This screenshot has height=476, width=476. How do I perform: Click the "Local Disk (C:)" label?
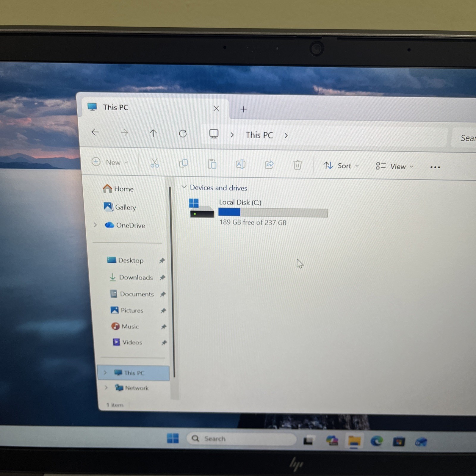[x=240, y=202]
